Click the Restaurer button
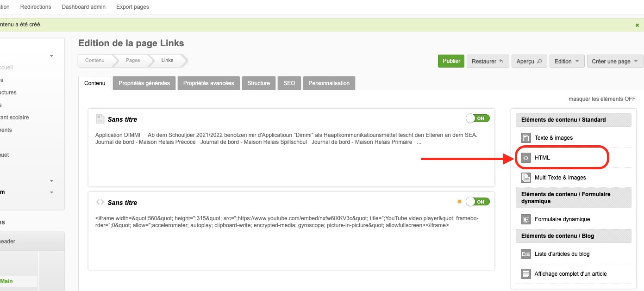The height and width of the screenshot is (291, 644). point(488,61)
